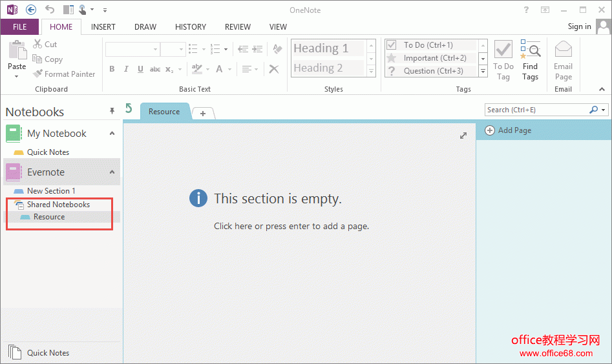This screenshot has height=364, width=612.
Task: Open the search scope dropdown arrow
Action: coord(604,110)
